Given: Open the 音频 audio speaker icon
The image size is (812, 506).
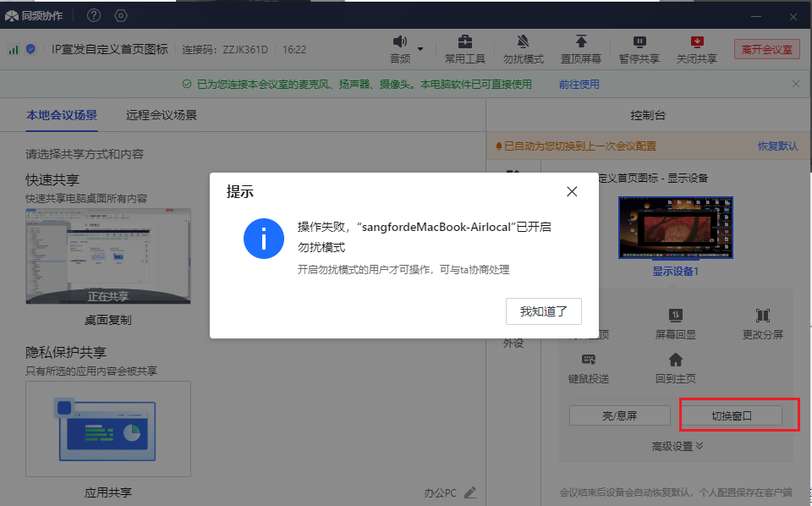Looking at the screenshot, I should point(399,42).
